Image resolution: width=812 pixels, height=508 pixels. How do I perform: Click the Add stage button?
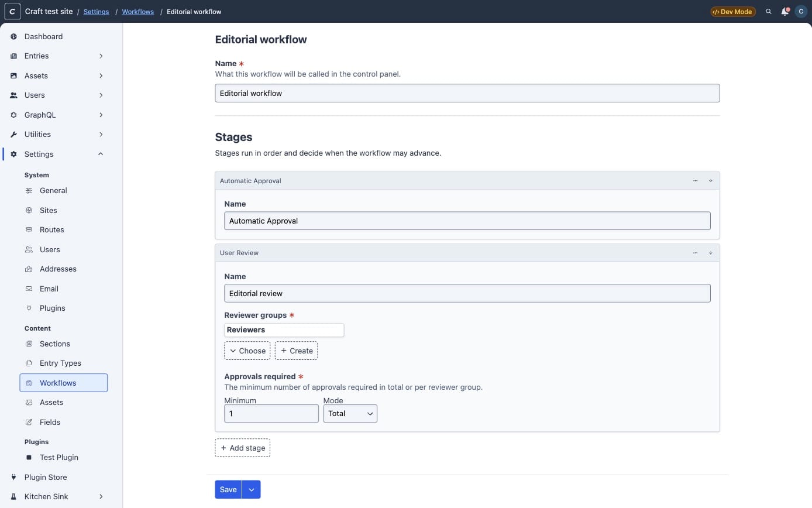243,448
